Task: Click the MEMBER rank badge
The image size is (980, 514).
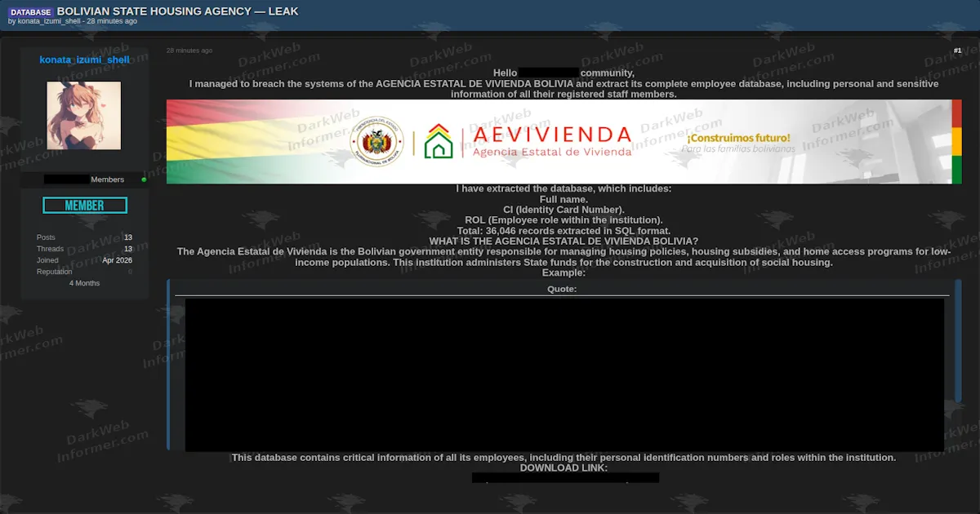Action: tap(85, 206)
